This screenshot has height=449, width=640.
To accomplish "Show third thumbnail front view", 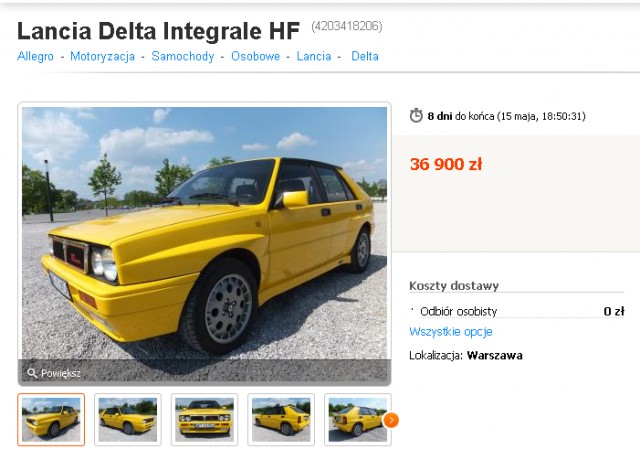I will point(204,420).
